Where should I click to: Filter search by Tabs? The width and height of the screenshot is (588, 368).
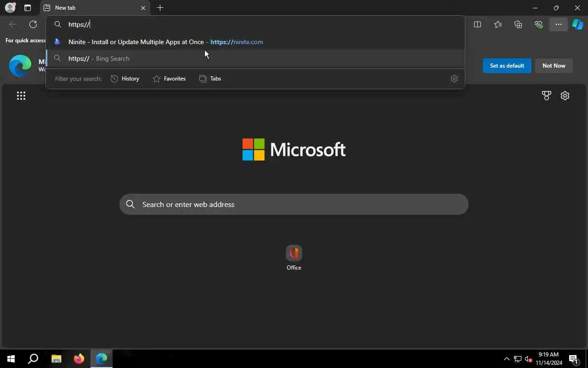point(210,79)
